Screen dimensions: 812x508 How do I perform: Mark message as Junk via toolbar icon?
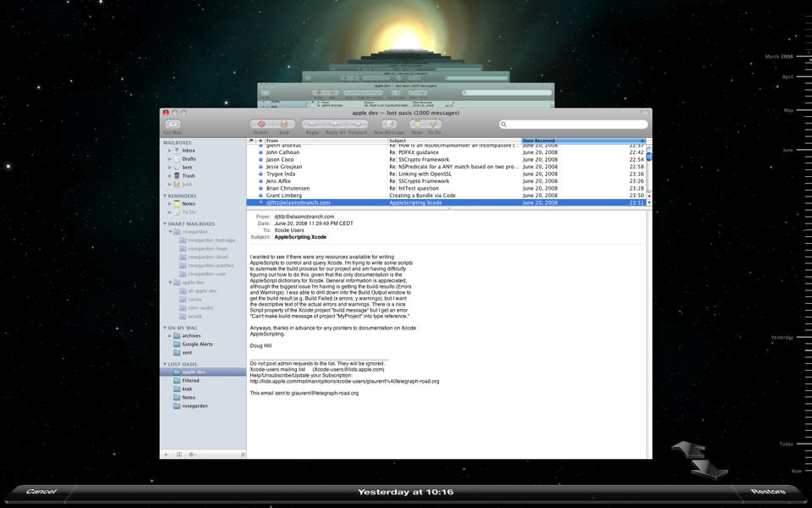tap(284, 124)
